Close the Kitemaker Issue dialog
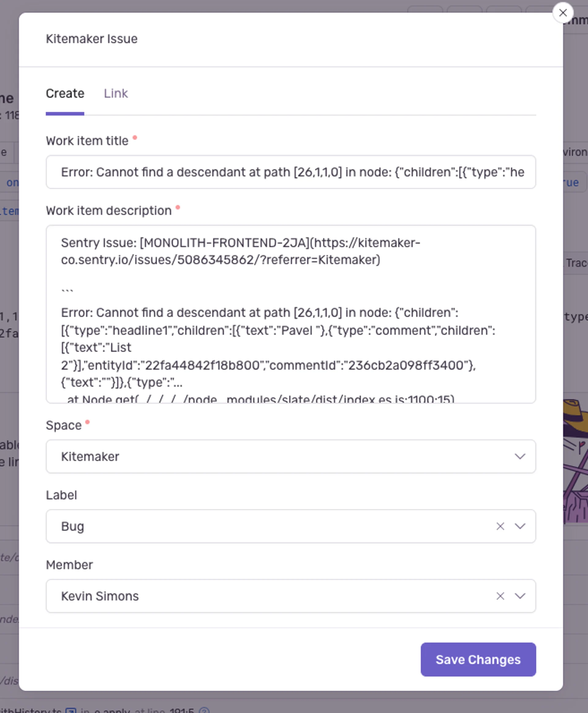The height and width of the screenshot is (713, 588). [563, 13]
